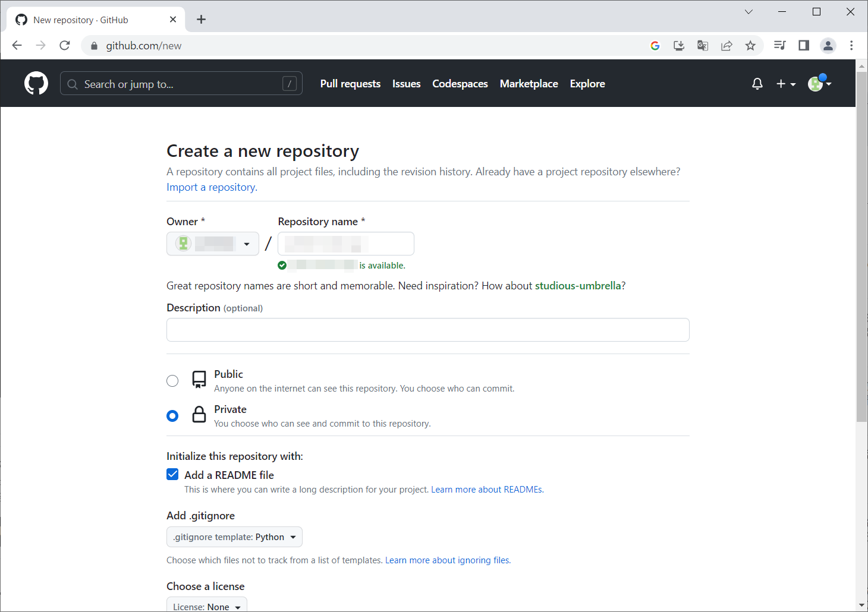Bookmark page with the star icon
This screenshot has height=612, width=868.
(750, 46)
